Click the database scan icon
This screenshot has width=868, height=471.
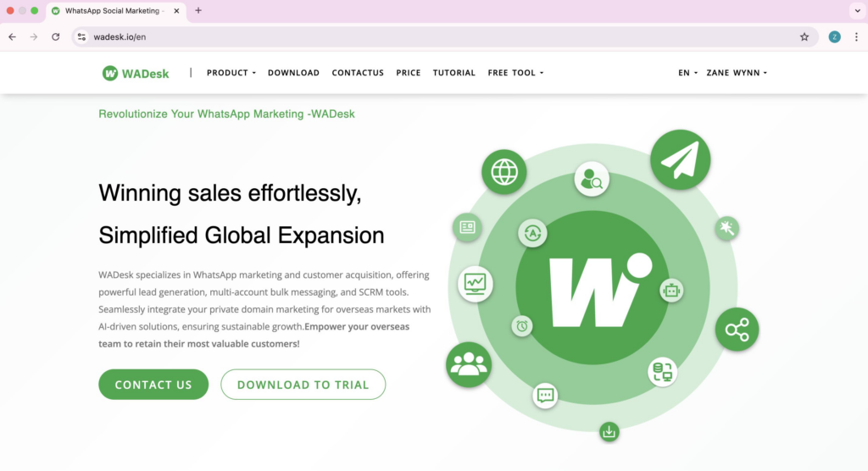point(663,372)
